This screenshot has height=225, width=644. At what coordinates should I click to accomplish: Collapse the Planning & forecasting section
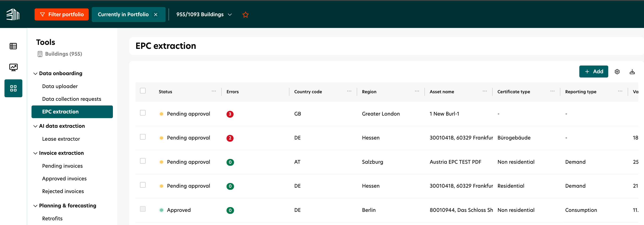tap(35, 206)
